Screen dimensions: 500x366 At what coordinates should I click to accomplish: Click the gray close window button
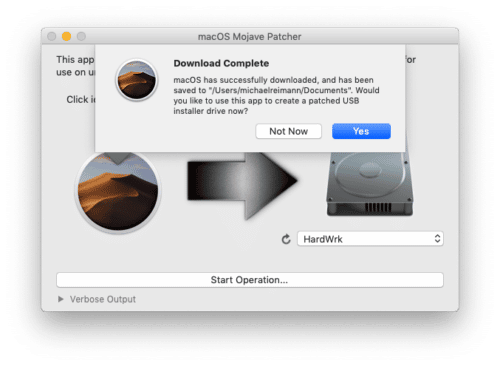(x=52, y=36)
